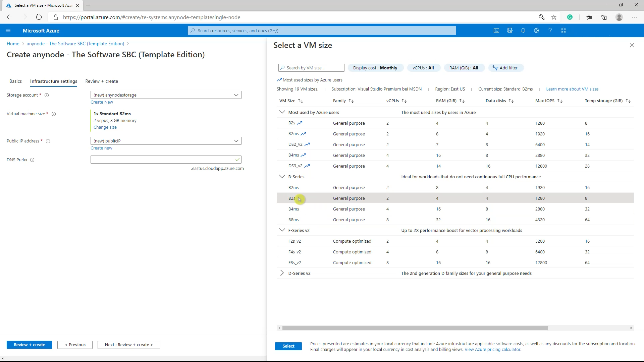This screenshot has height=362, width=644.
Task: Focus the DNS Prefix input field
Action: click(166, 160)
